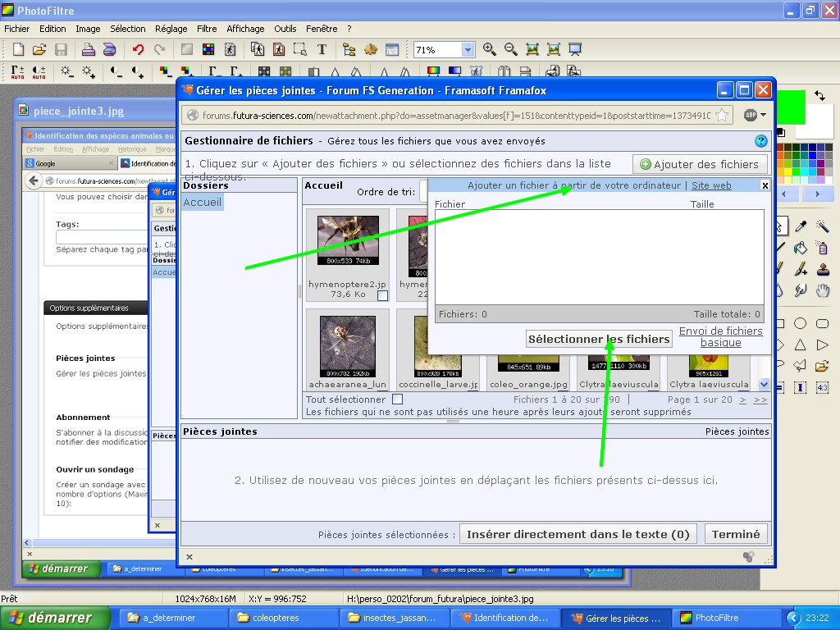Click the Print icon in the PhotoFiltre toolbar
This screenshot has width=840, height=630.
click(x=88, y=50)
